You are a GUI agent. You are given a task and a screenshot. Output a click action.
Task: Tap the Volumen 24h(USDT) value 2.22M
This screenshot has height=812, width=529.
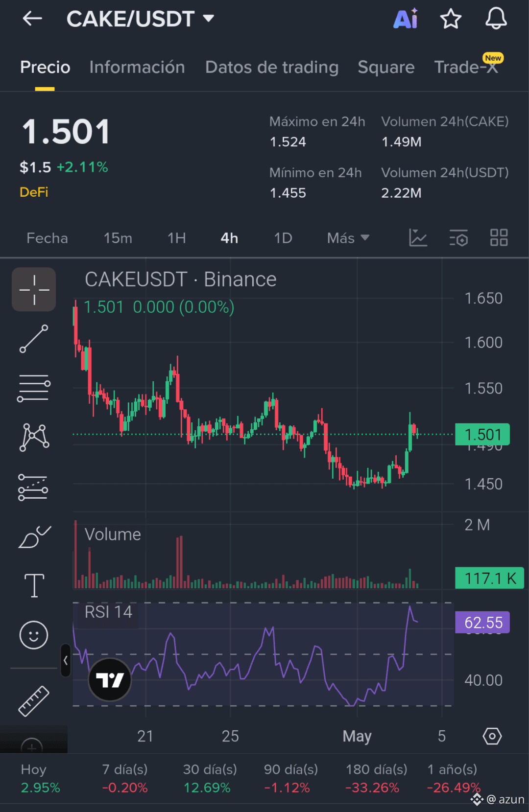coord(401,193)
